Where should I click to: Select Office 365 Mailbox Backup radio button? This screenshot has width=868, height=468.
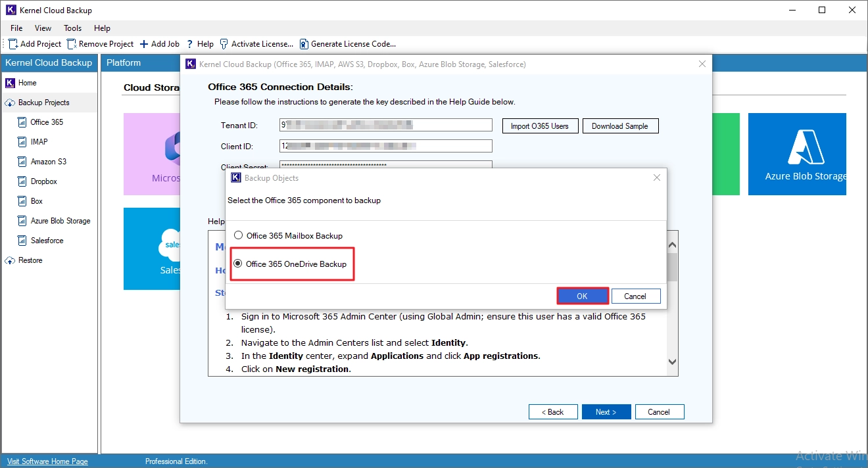tap(239, 235)
